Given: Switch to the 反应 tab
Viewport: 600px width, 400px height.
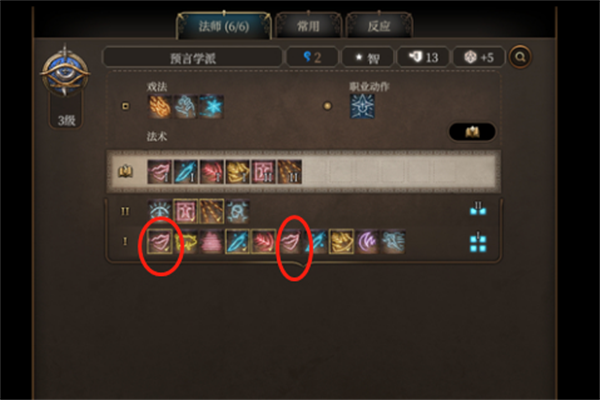Looking at the screenshot, I should coord(378,26).
